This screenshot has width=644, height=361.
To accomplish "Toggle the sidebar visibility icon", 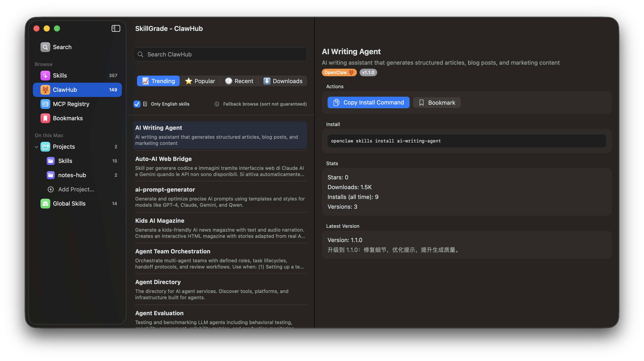I will (x=116, y=28).
